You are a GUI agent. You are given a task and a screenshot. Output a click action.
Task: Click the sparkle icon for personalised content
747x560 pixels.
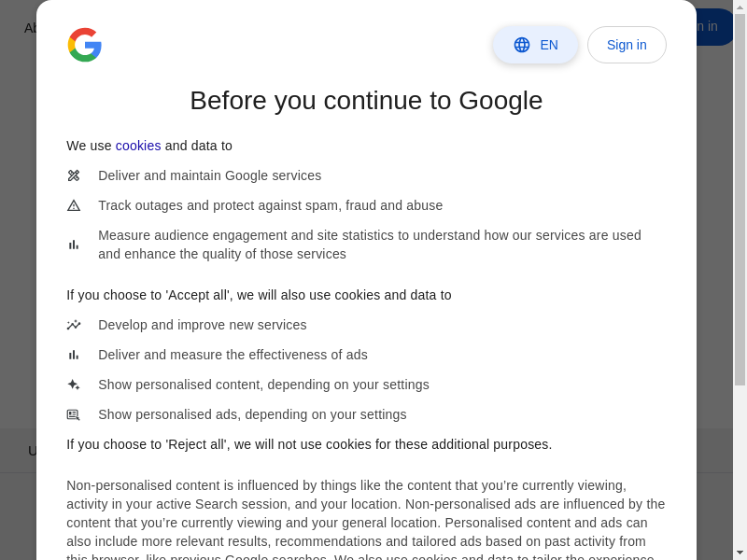pyautogui.click(x=74, y=385)
